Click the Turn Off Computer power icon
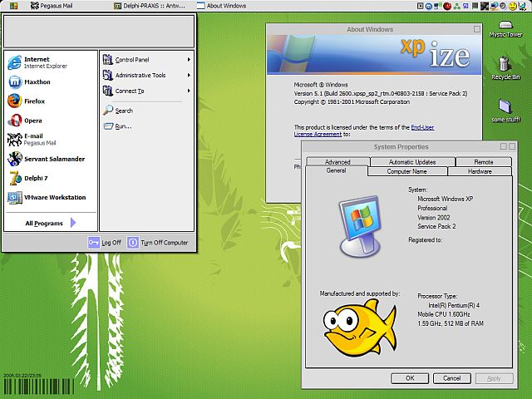The image size is (532, 399). click(133, 243)
